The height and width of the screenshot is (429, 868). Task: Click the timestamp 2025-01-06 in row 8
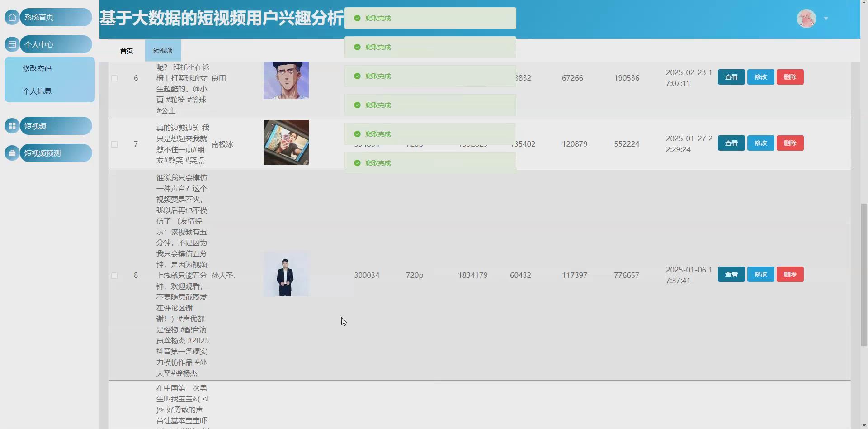(689, 275)
